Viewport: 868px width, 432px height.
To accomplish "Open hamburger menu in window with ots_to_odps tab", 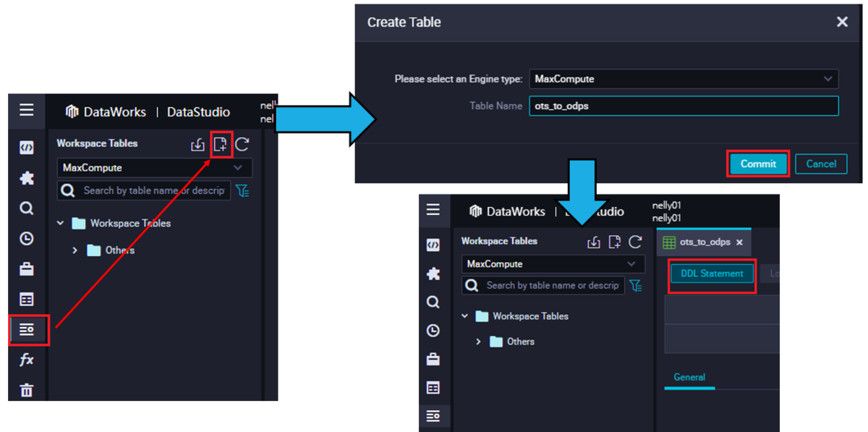I will point(433,210).
